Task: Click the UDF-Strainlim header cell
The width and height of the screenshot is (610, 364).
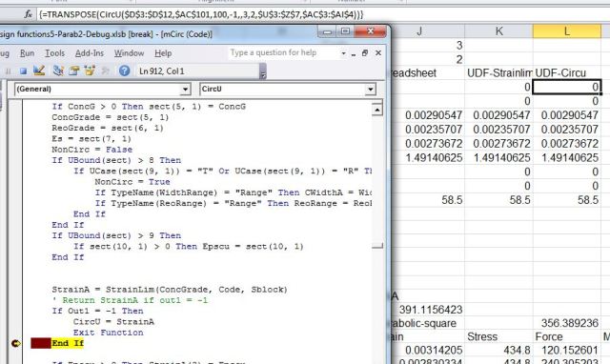Action: point(499,73)
